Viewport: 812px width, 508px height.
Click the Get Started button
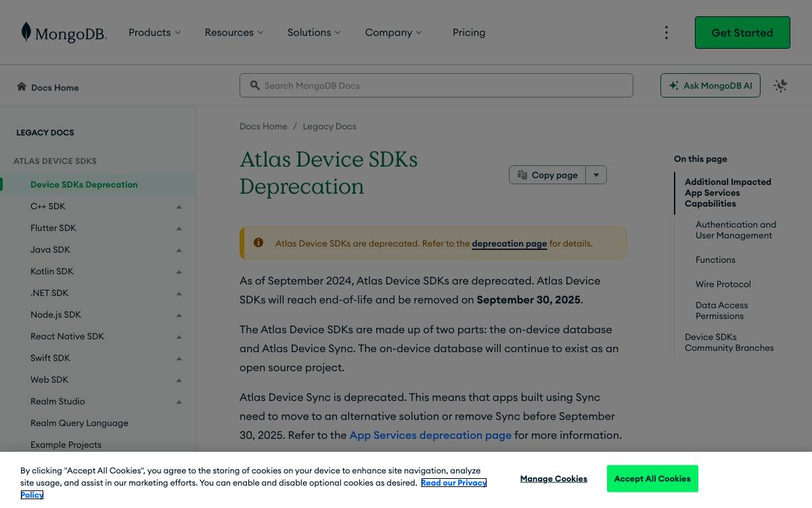coord(742,33)
